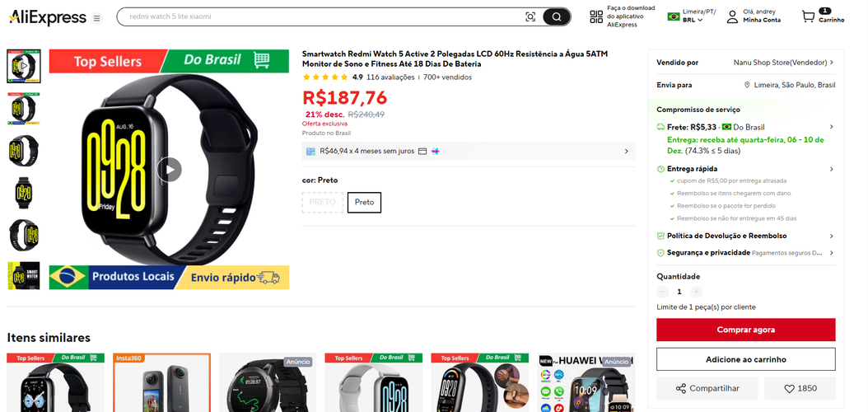Select the Preto color option
This screenshot has width=868, height=412.
(364, 202)
